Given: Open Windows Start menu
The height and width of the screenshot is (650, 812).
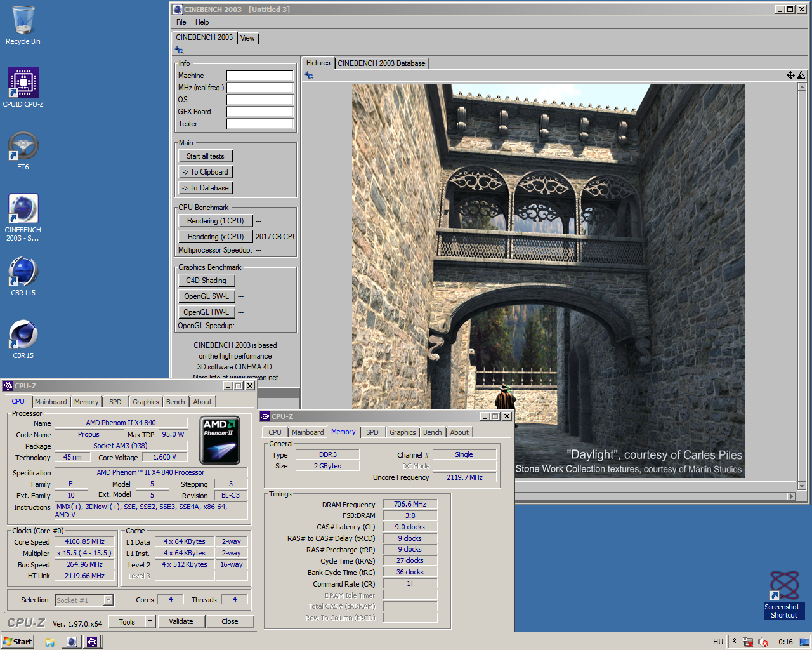Looking at the screenshot, I should pos(18,642).
